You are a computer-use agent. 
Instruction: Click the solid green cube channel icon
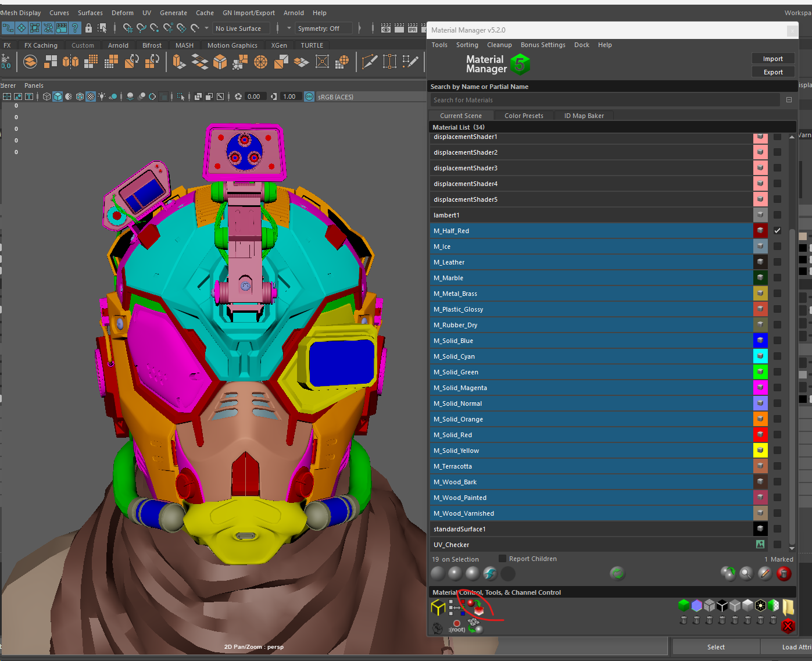(x=684, y=606)
